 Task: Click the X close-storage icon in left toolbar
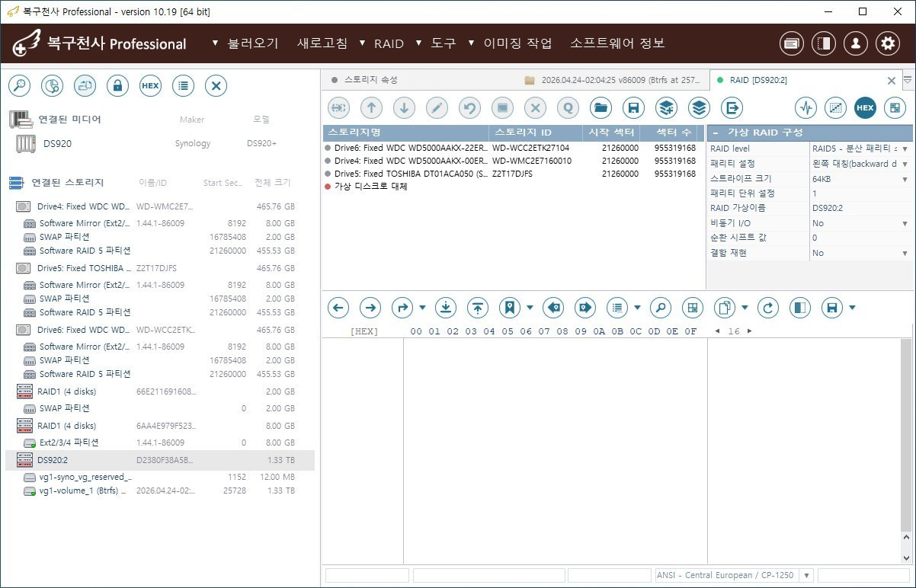tap(216, 86)
